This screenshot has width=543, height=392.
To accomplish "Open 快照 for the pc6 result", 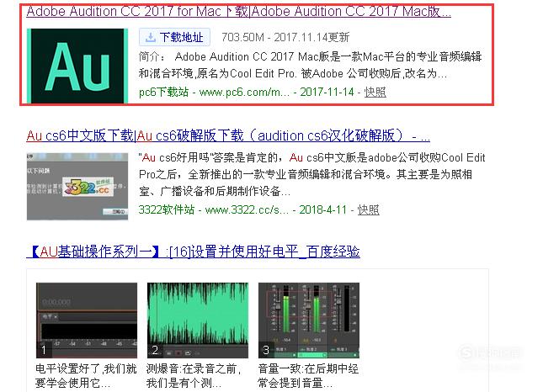I will [x=375, y=92].
